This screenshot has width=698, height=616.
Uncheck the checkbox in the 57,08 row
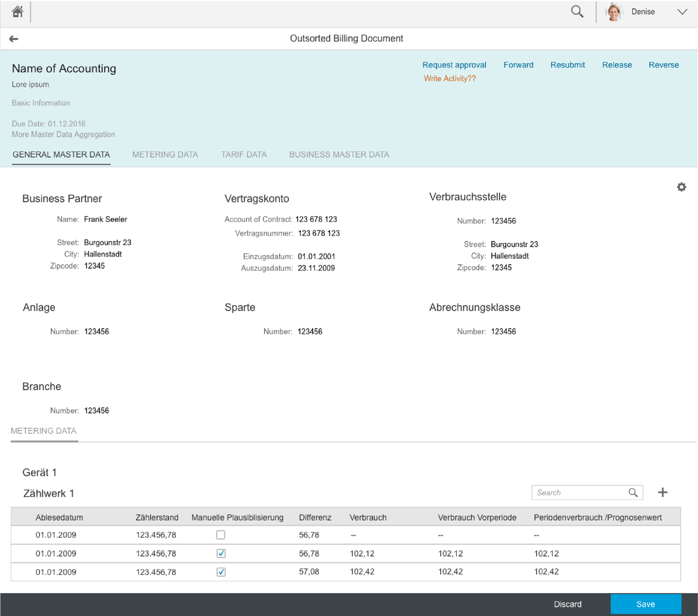pos(221,572)
